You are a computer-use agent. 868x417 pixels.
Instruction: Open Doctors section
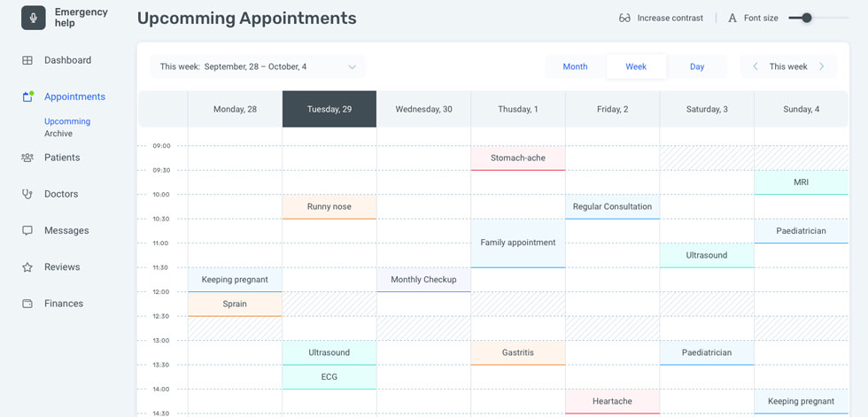pos(61,194)
